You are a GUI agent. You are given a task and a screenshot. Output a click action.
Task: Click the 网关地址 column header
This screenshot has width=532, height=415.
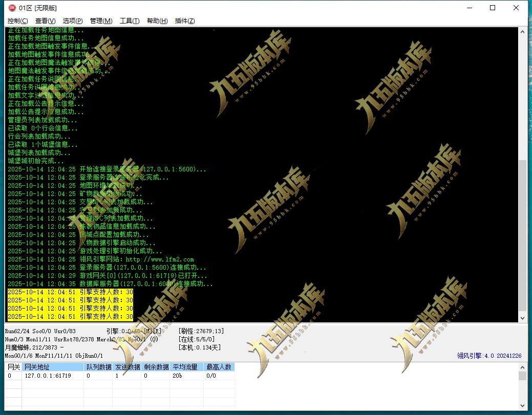click(53, 367)
